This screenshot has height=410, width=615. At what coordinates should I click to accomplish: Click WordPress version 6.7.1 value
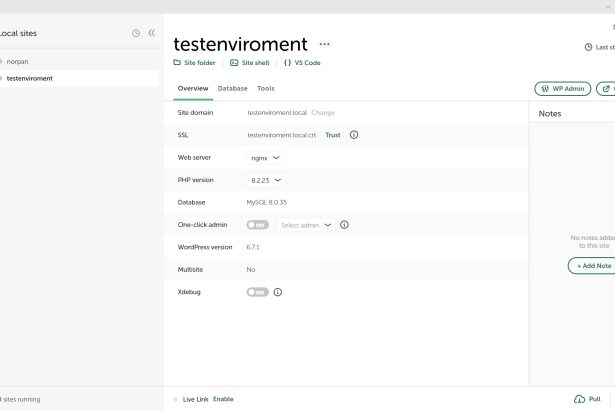(253, 247)
